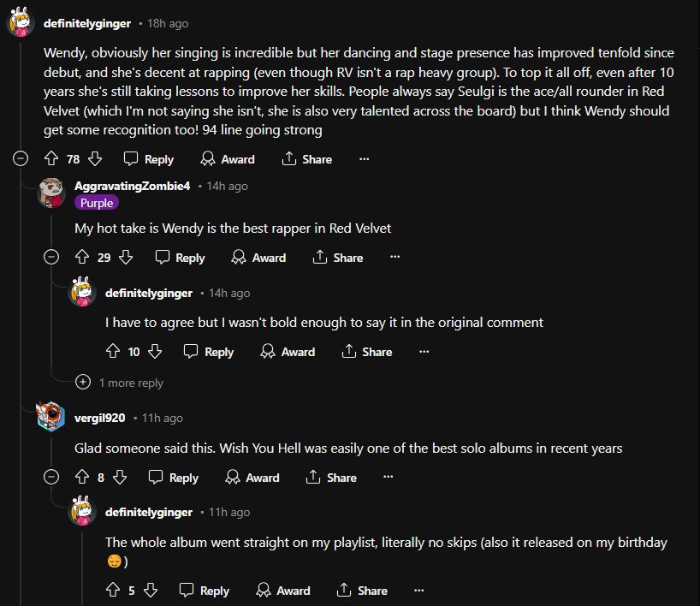The image size is (700, 606).
Task: Collapse vergil920's comment thread
Action: pyautogui.click(x=51, y=478)
